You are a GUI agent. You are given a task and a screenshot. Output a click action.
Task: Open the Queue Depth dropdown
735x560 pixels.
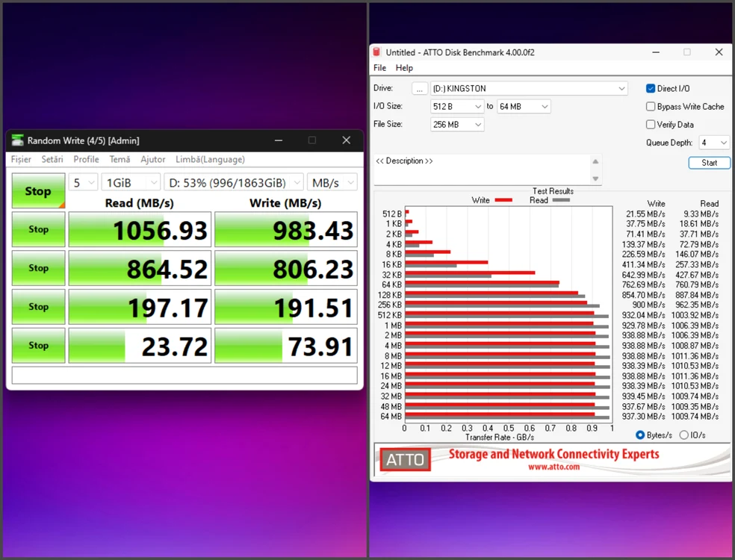click(x=714, y=143)
